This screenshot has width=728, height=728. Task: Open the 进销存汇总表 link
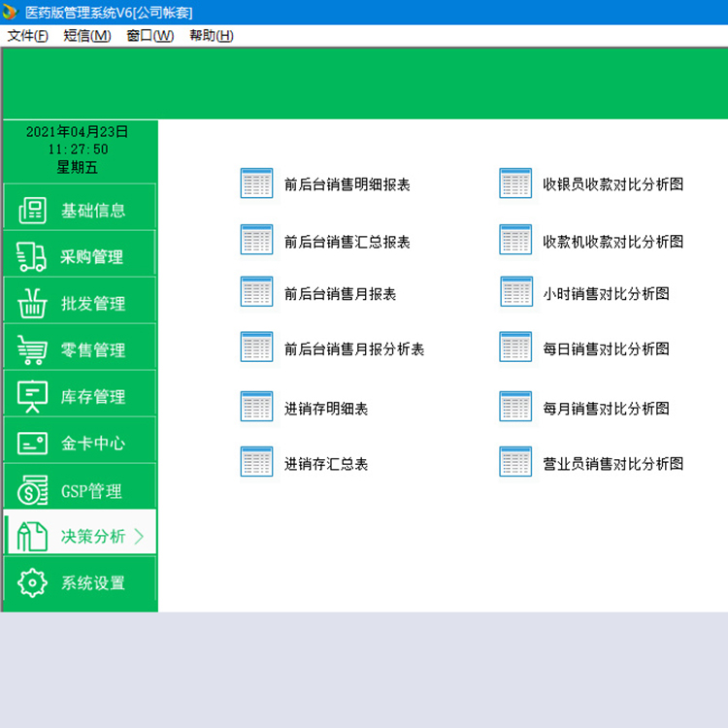[326, 463]
